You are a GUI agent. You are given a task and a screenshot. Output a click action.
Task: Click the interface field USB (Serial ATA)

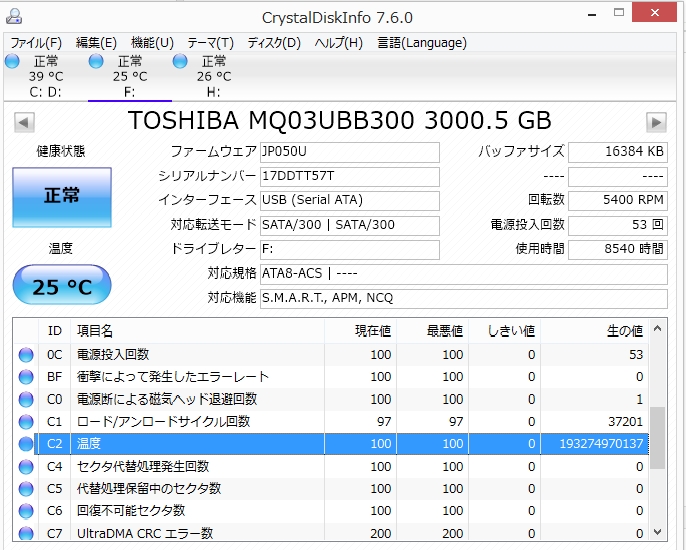(350, 200)
